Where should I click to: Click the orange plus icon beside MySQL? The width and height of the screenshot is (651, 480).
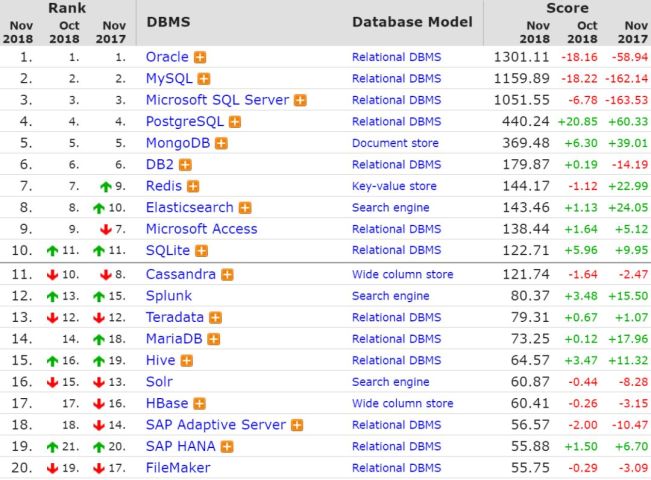pyautogui.click(x=204, y=79)
